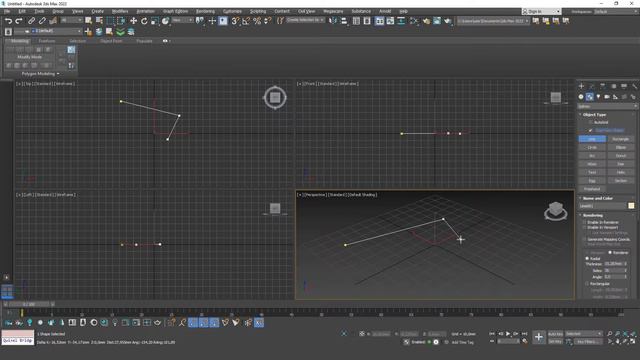640x360 pixels.
Task: Toggle the Auto Key button
Action: point(555,334)
